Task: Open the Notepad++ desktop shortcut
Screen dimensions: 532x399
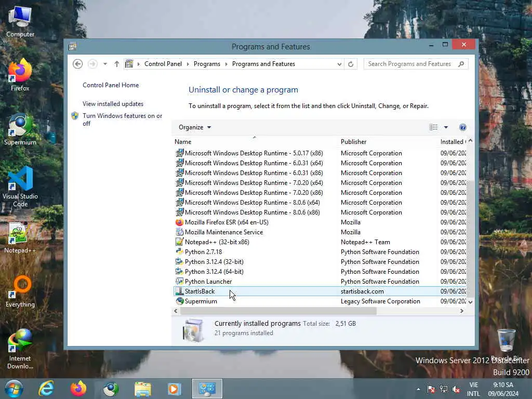Action: point(20,237)
